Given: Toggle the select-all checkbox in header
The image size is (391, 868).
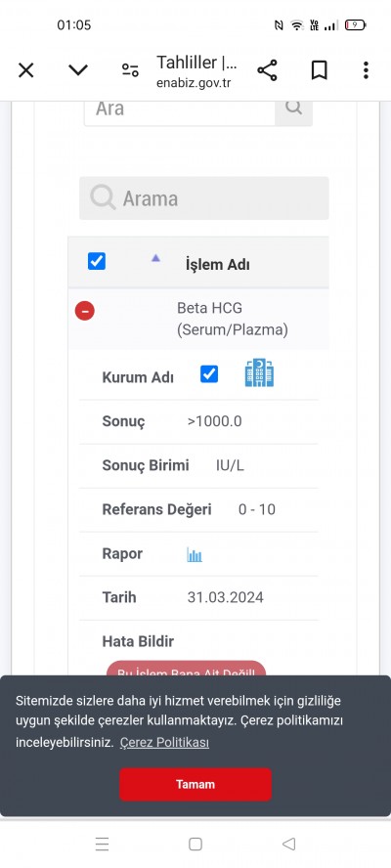Looking at the screenshot, I should pyautogui.click(x=97, y=261).
